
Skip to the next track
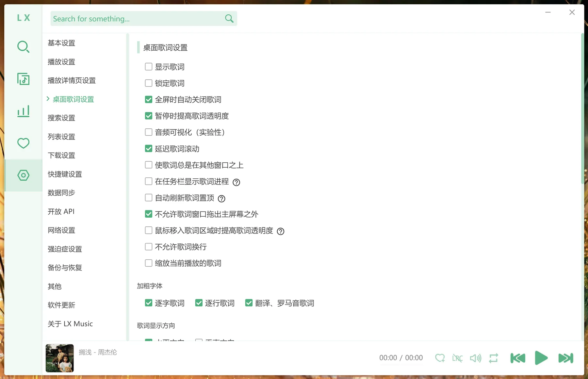coord(566,358)
